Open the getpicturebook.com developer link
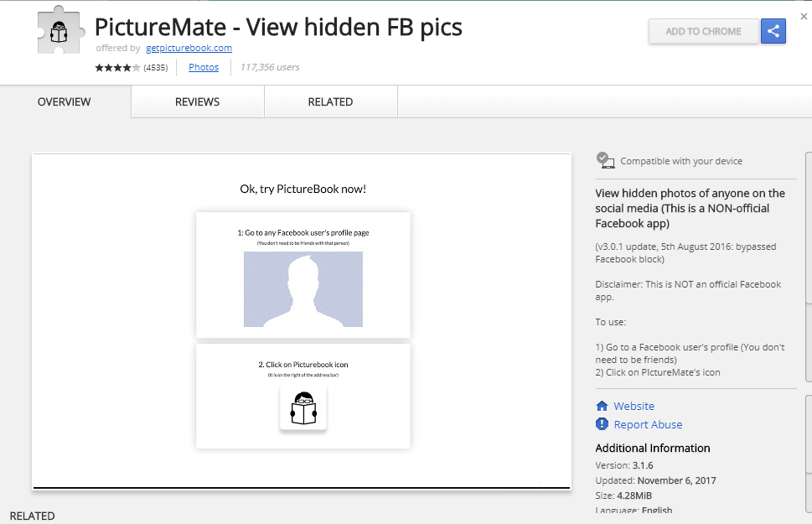The width and height of the screenshot is (812, 524). 188,48
